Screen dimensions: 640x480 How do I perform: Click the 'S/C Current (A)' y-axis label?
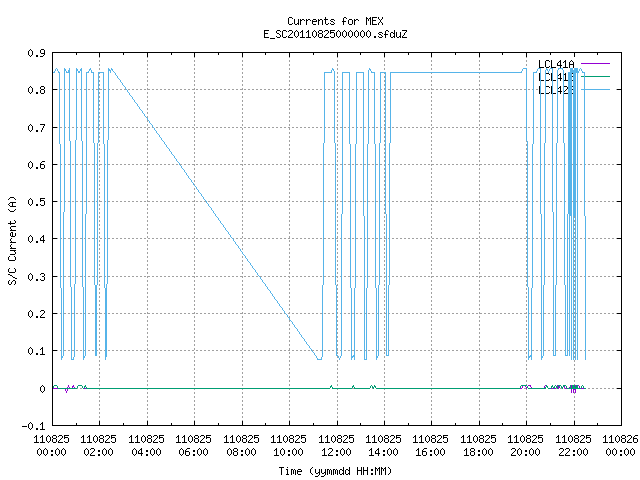click(12, 240)
